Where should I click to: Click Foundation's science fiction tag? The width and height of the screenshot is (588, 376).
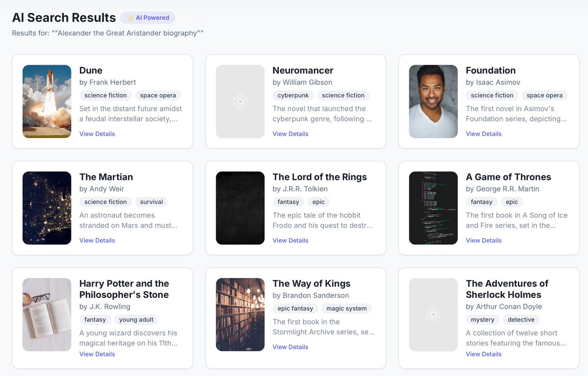coord(492,96)
